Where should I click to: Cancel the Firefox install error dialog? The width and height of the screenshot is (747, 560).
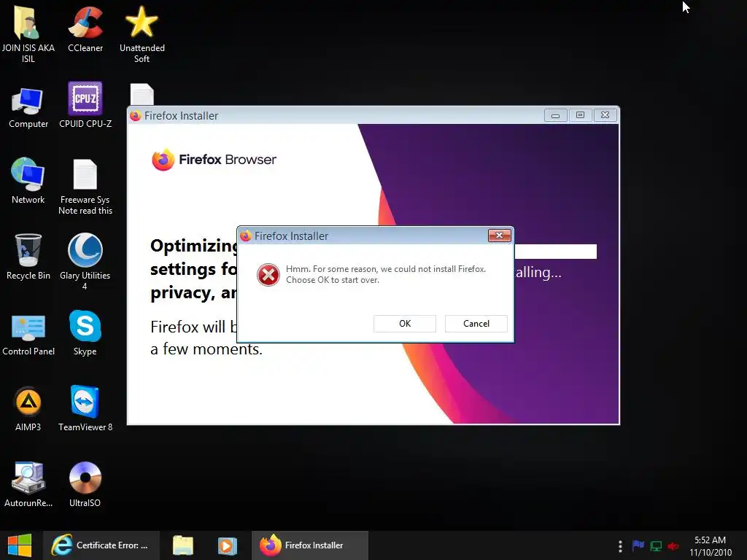pyautogui.click(x=476, y=324)
